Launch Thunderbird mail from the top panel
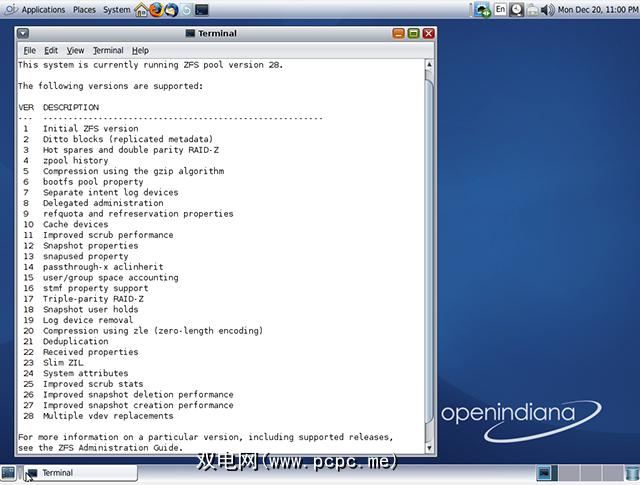Screen dimensions: 640x485 pos(171,9)
